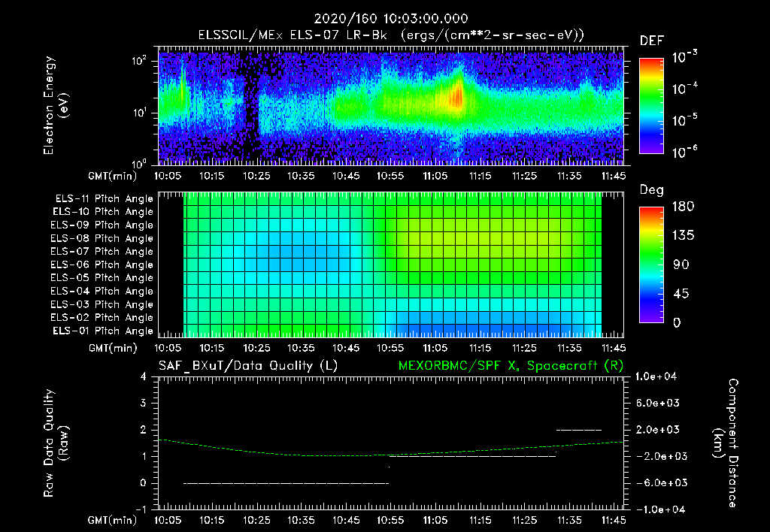
Task: Click the Deg pitch angle color bar
Action: [x=651, y=264]
